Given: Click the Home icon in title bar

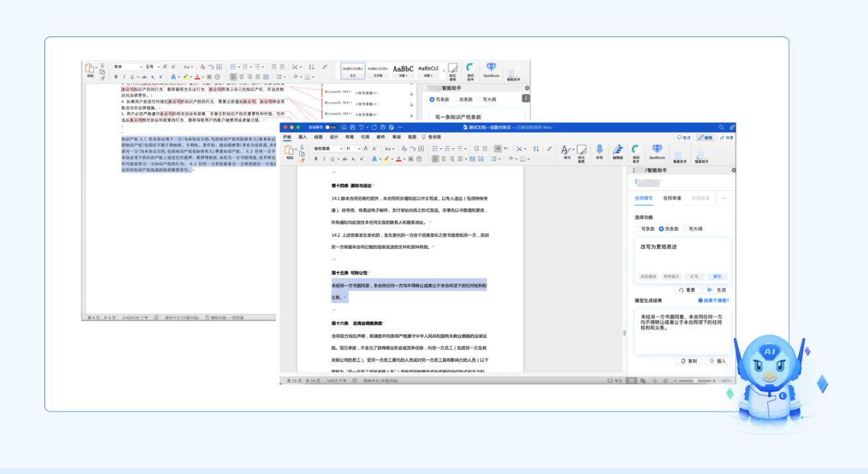Looking at the screenshot, I should 344,127.
